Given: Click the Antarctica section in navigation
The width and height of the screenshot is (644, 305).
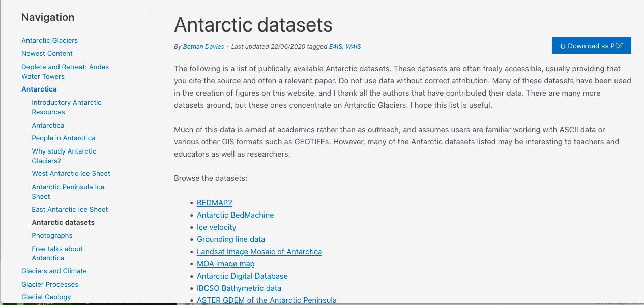Looking at the screenshot, I should (x=39, y=89).
